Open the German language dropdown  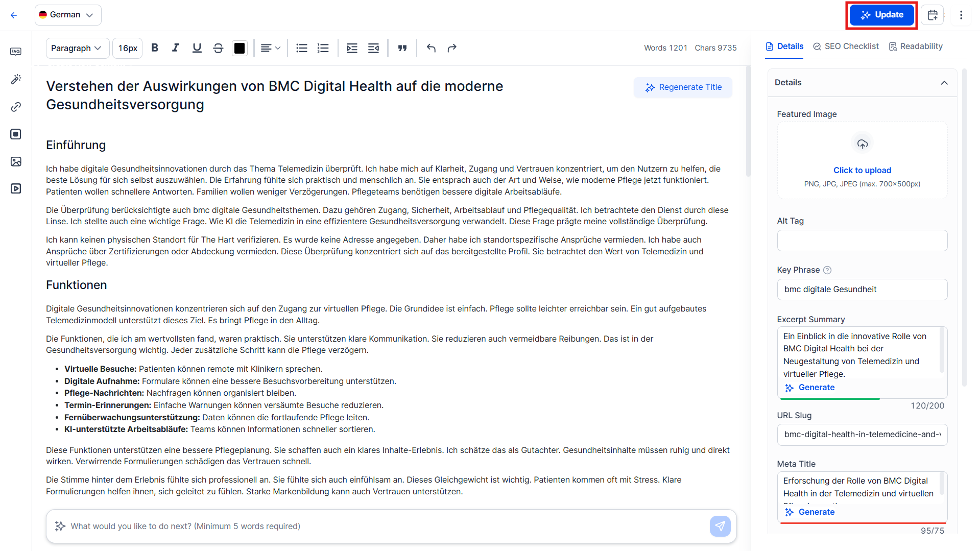click(x=68, y=15)
